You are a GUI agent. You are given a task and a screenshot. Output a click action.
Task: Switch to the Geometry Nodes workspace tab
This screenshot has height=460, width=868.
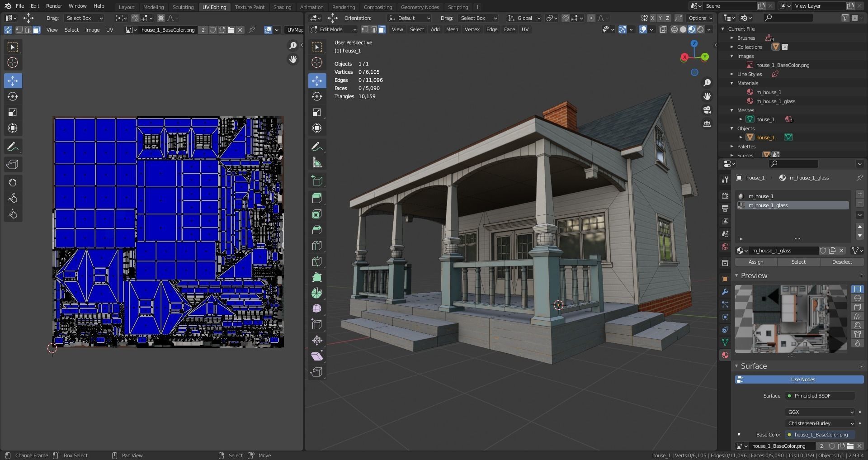coord(420,7)
